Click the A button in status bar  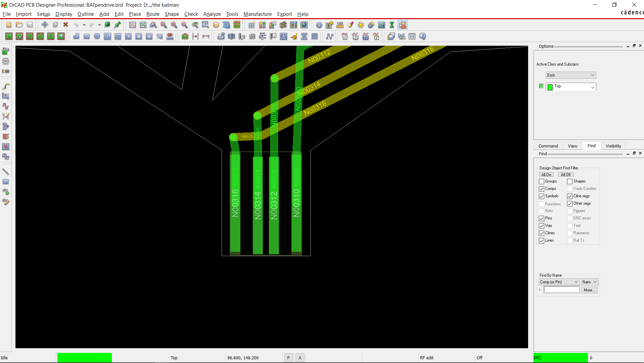[300, 358]
